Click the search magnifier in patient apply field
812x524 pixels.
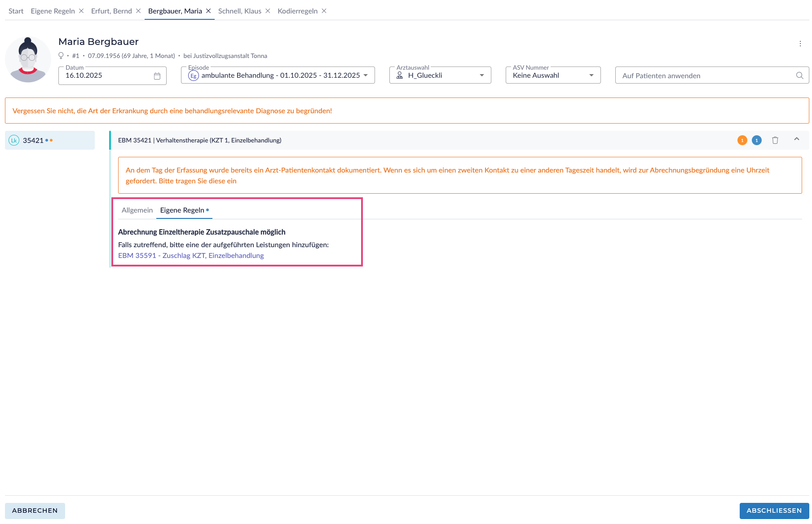pos(799,75)
